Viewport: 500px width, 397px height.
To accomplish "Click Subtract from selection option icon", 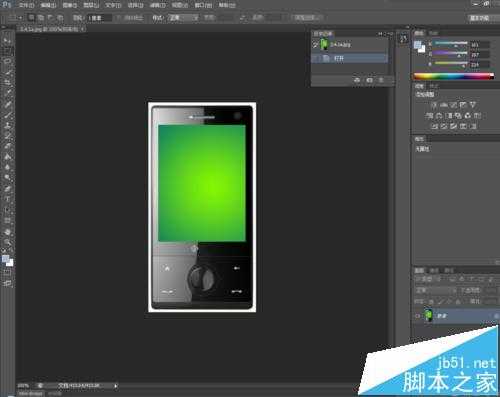I will pyautogui.click(x=50, y=17).
